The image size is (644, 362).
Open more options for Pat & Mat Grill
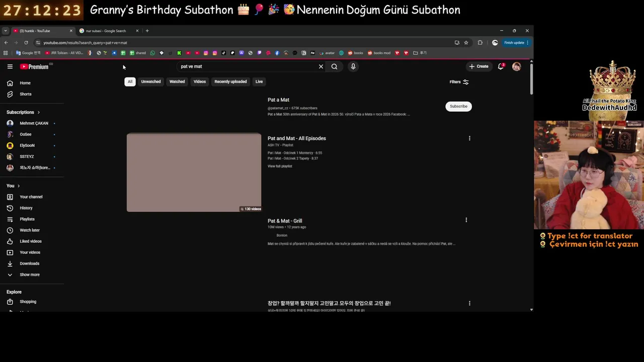pos(466,220)
